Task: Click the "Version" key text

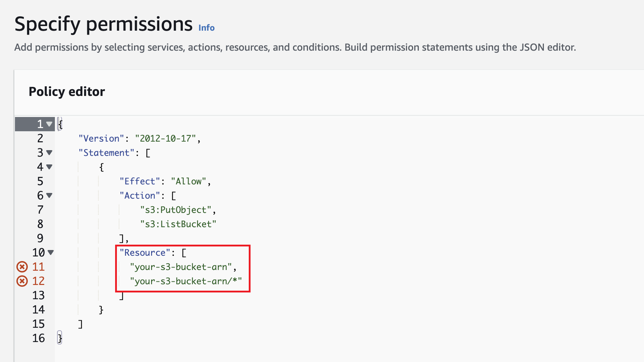Action: point(101,138)
